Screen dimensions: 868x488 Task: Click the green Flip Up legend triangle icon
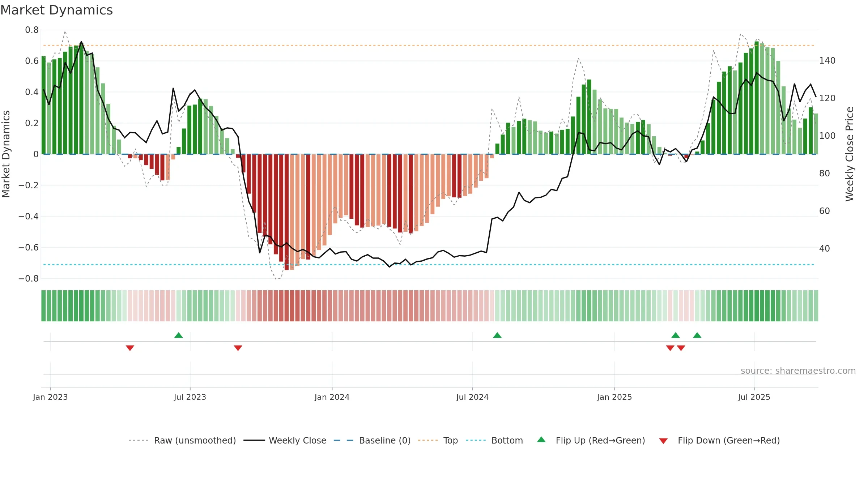[x=541, y=440]
